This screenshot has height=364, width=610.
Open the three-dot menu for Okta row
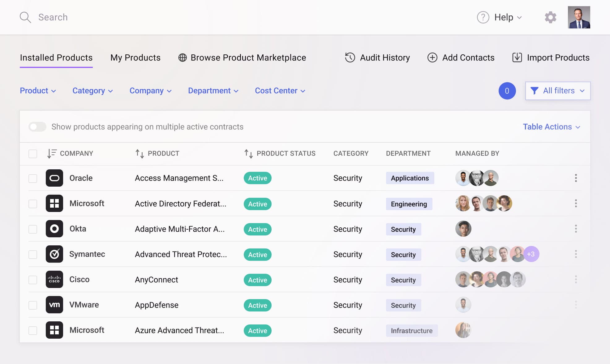coord(576,229)
